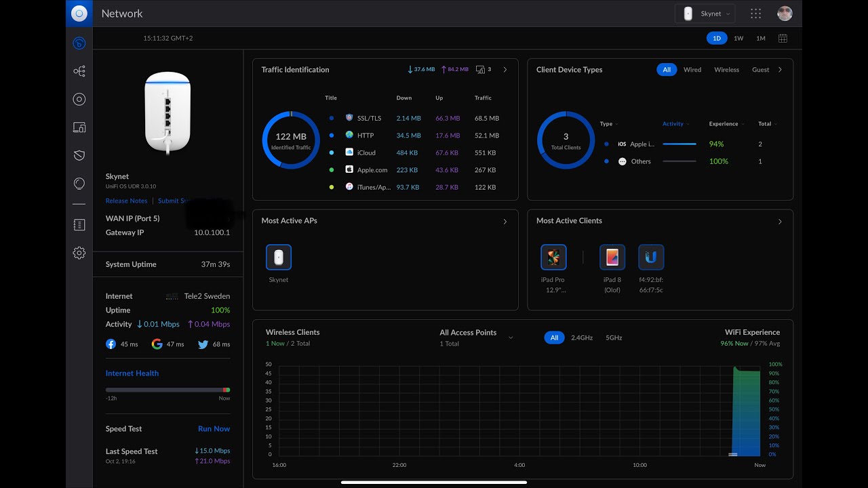Expand the Traffic Identification panel arrow
Image resolution: width=868 pixels, height=488 pixels.
point(505,70)
